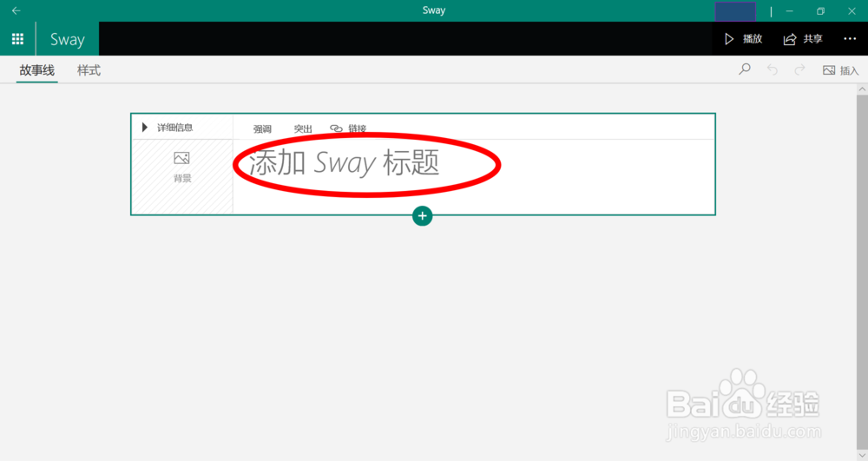The height and width of the screenshot is (461, 868).
Task: Click the 添加 Sway 标题 title field
Action: click(344, 163)
